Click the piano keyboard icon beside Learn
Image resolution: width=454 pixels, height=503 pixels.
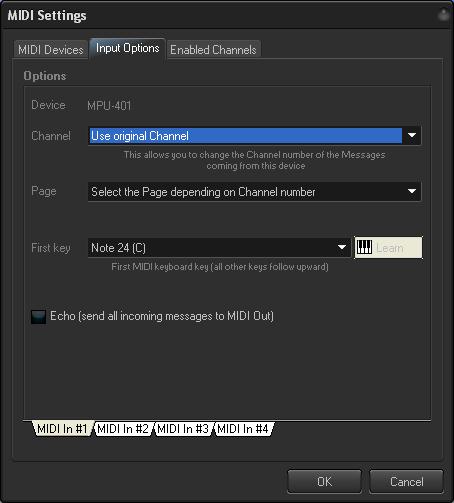(364, 247)
